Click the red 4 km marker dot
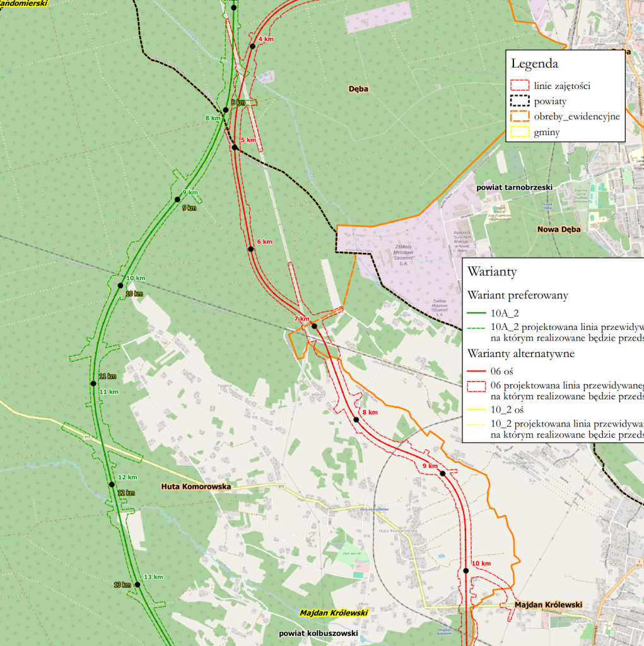 click(x=252, y=46)
